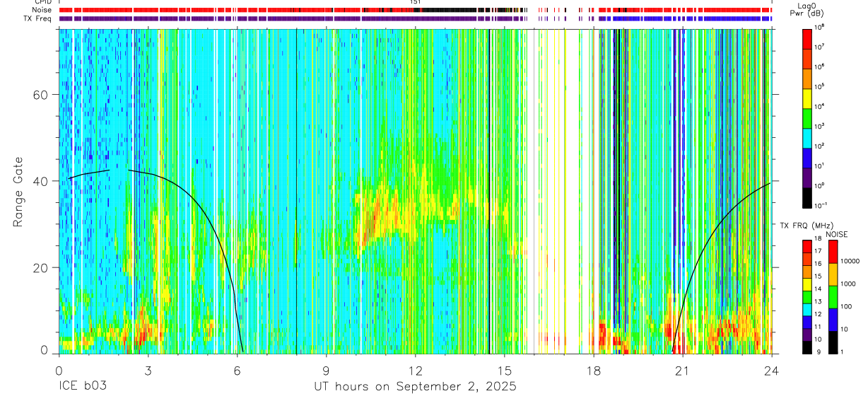Select the 'TX Freq' strip label at top left
Screen dimensions: 868x401
coord(38,18)
